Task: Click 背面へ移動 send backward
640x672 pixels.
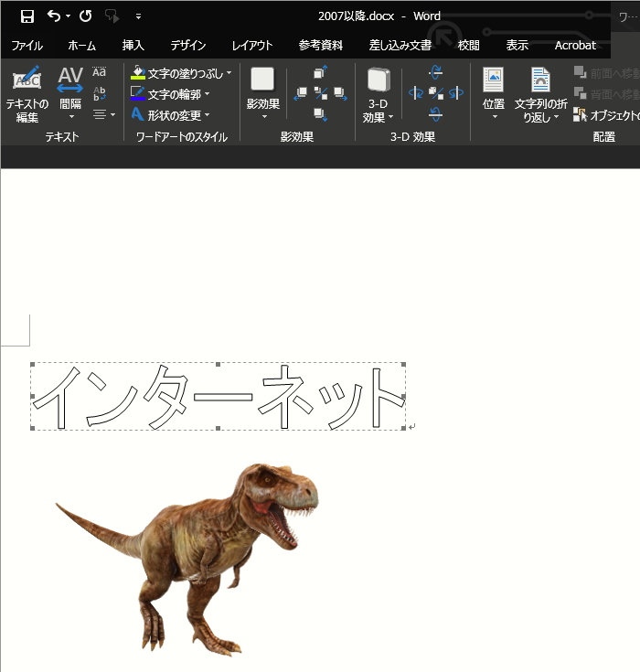Action: [606, 94]
